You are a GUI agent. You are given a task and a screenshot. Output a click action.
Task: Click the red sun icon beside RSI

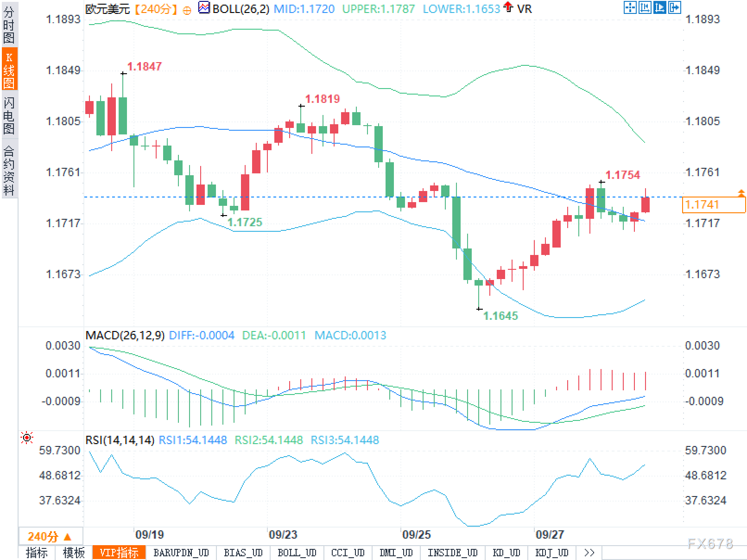tap(27, 438)
